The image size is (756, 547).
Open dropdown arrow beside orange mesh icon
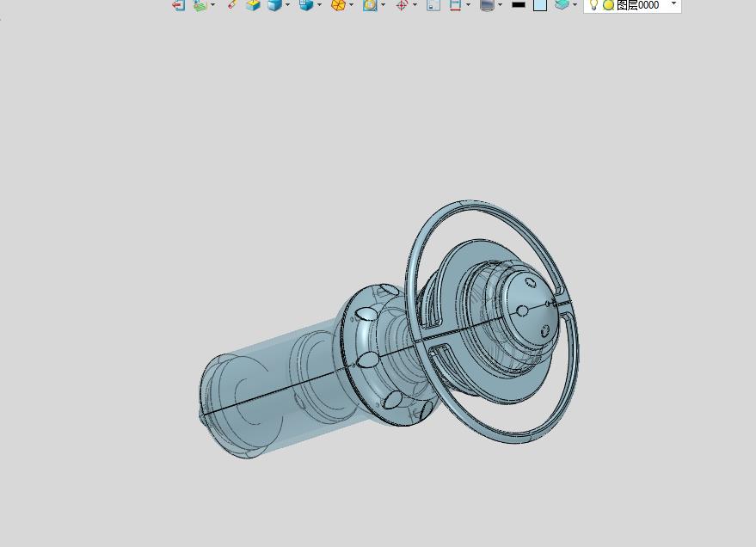coord(352,5)
